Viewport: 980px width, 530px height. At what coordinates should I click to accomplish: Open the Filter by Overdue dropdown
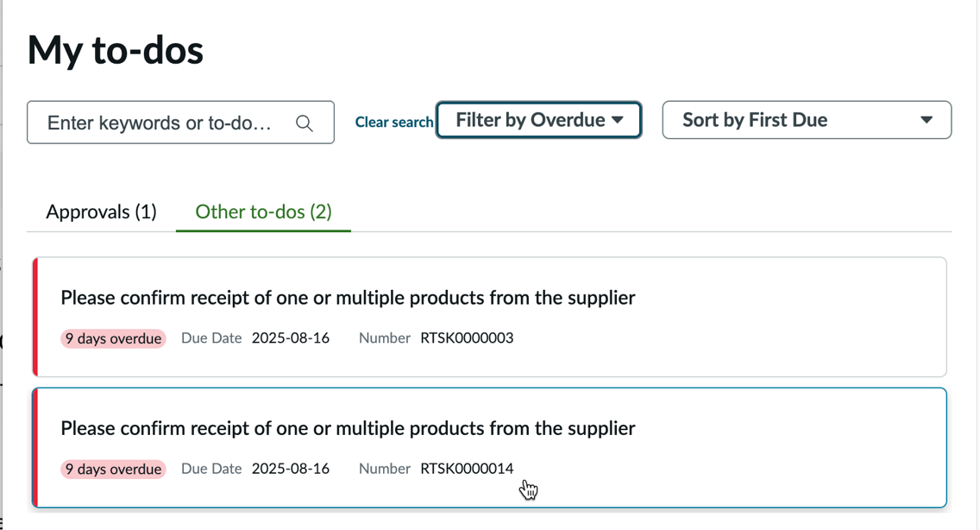pyautogui.click(x=539, y=120)
